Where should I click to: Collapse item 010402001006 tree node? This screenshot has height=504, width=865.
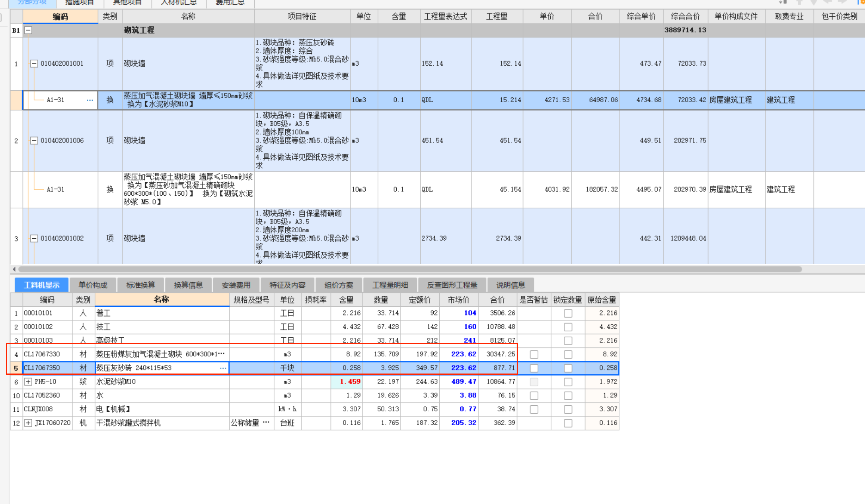34,140
